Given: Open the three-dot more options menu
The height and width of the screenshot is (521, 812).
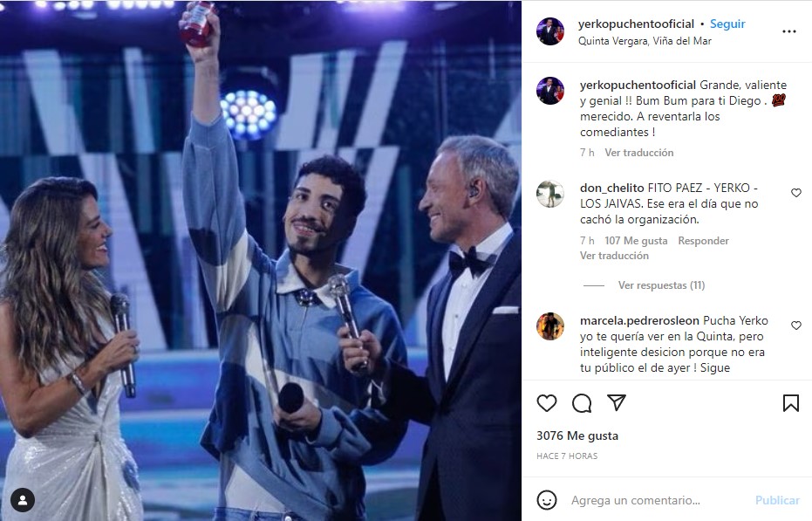Looking at the screenshot, I should pyautogui.click(x=788, y=31).
